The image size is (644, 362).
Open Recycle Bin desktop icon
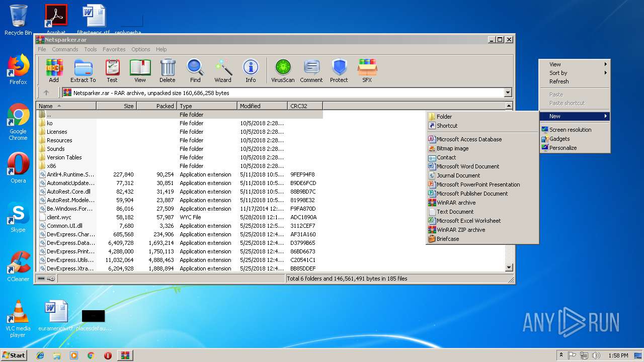[18, 20]
